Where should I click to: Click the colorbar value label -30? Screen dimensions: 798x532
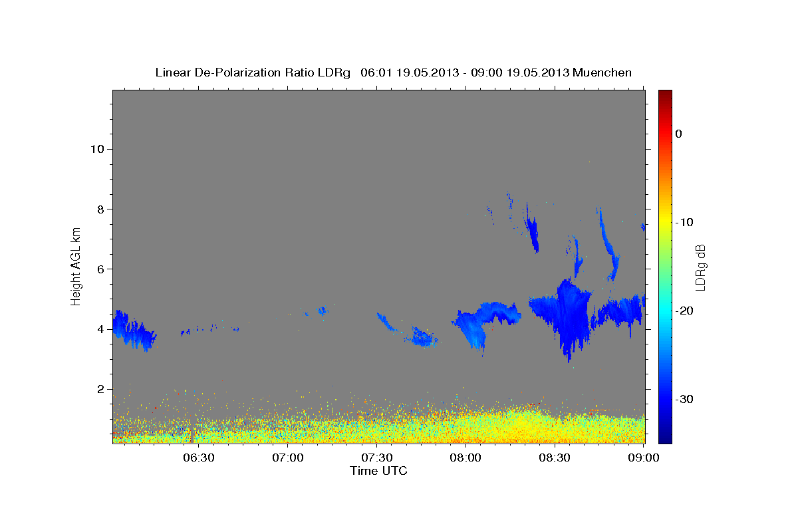(686, 399)
